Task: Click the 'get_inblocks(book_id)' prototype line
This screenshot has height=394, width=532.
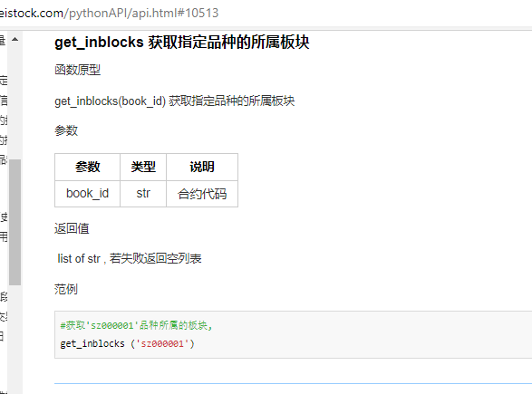Action: pyautogui.click(x=174, y=101)
